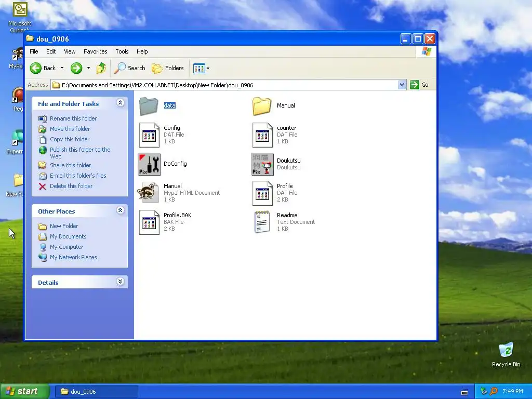The height and width of the screenshot is (399, 532).
Task: Select the Doukutsu game executable icon
Action: click(262, 164)
